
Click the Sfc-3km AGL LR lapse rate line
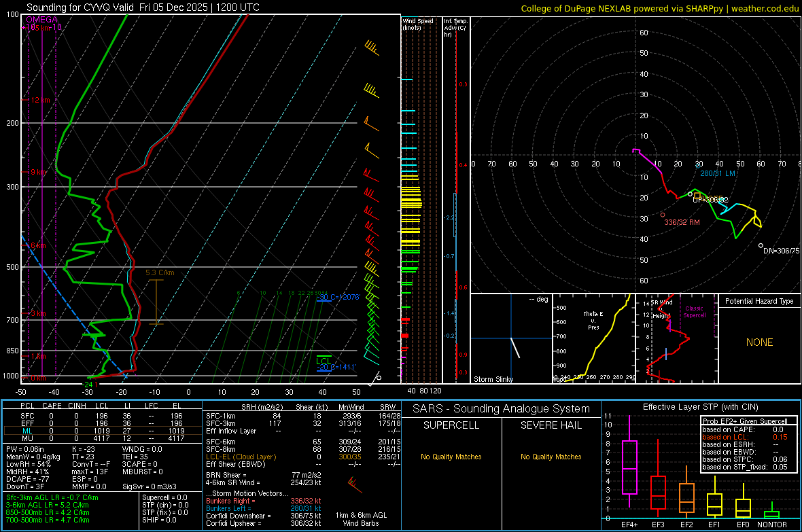tap(52, 497)
